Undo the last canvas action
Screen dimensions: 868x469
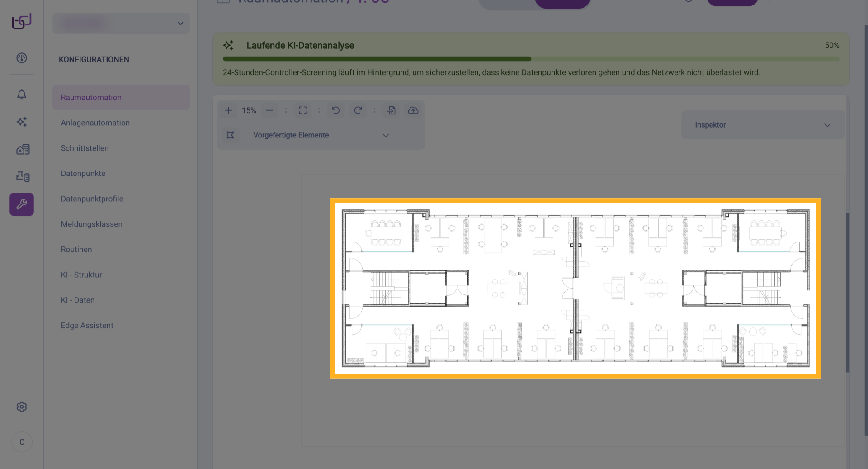click(335, 110)
